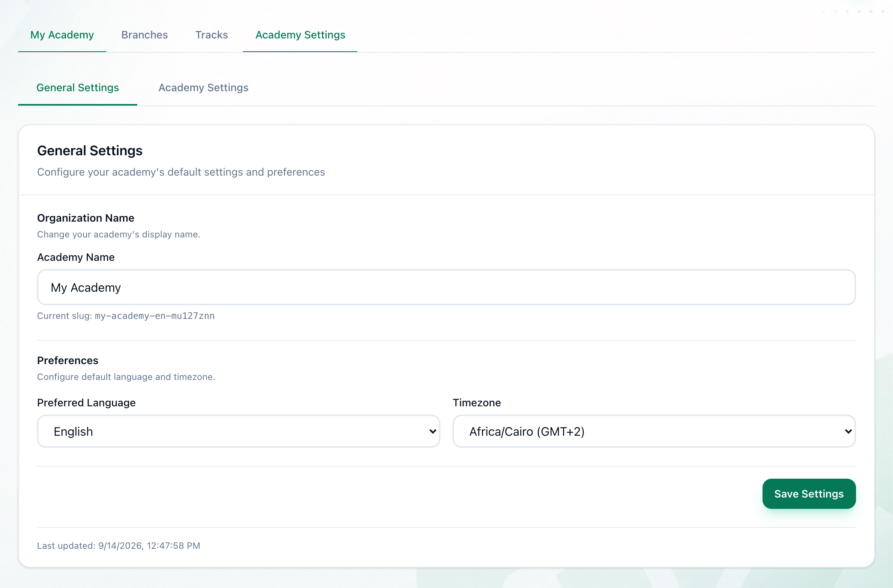Click the Save Settings button
The height and width of the screenshot is (588, 893).
[x=809, y=494]
